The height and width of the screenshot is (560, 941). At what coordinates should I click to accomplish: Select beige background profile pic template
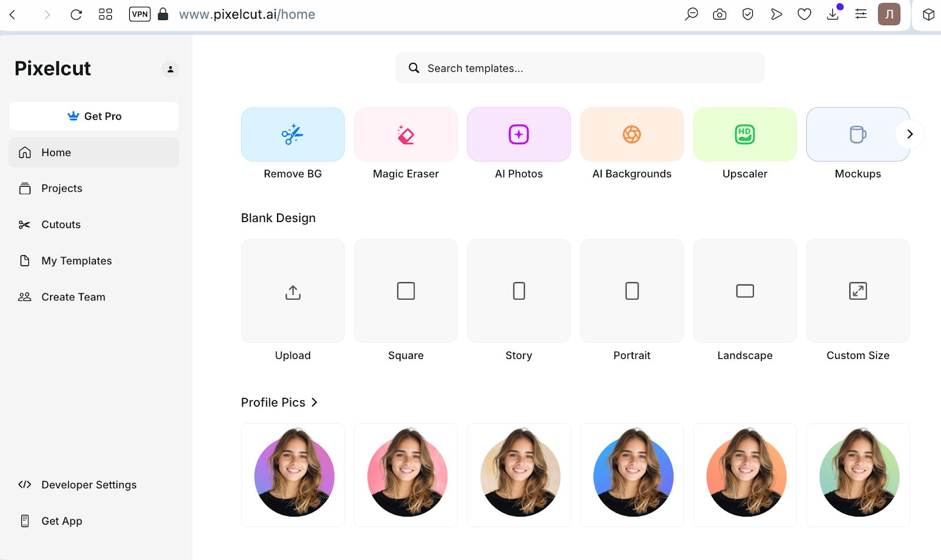(519, 475)
